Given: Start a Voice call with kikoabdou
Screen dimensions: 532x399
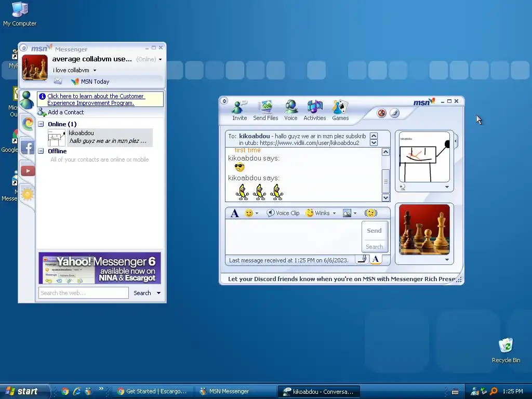Looking at the screenshot, I should coord(291,110).
